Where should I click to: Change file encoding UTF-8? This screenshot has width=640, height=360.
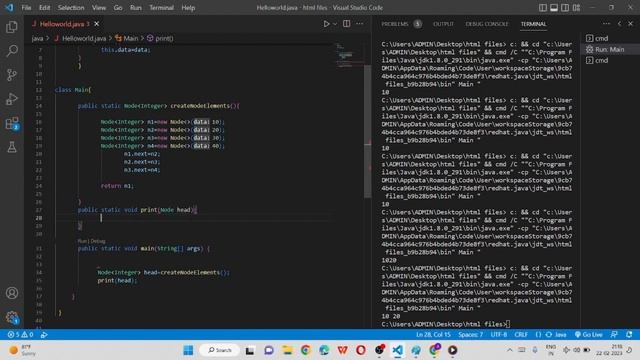(499, 335)
